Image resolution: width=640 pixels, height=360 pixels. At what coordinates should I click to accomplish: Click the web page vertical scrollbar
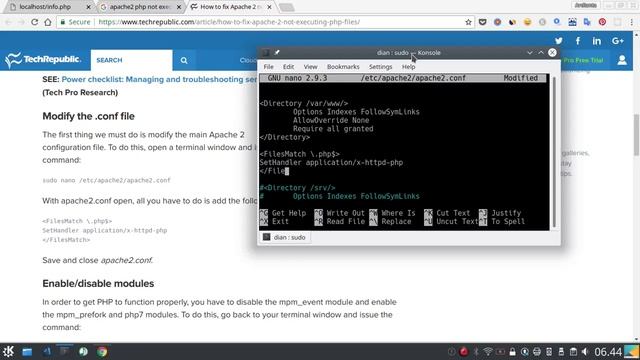point(636,136)
